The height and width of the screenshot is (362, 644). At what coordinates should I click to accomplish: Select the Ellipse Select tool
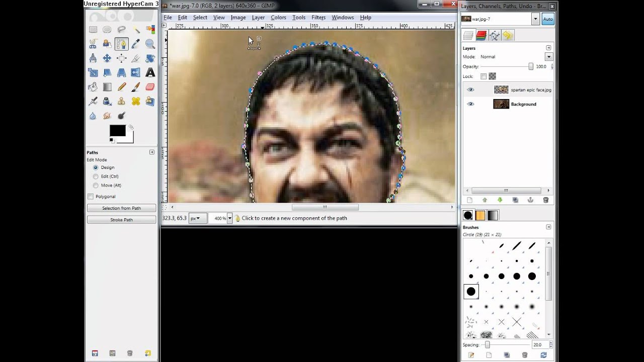(107, 30)
